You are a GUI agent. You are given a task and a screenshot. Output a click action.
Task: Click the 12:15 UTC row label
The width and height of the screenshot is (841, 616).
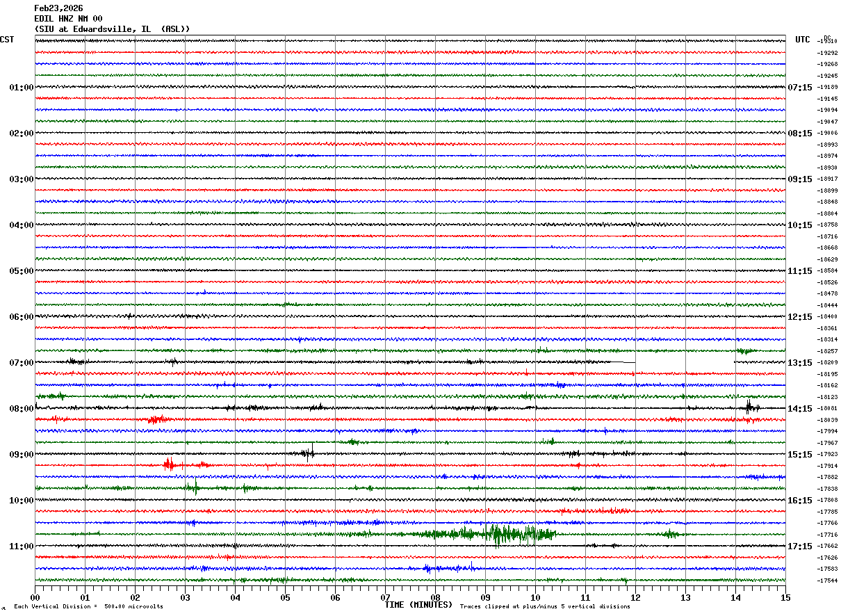[800, 317]
